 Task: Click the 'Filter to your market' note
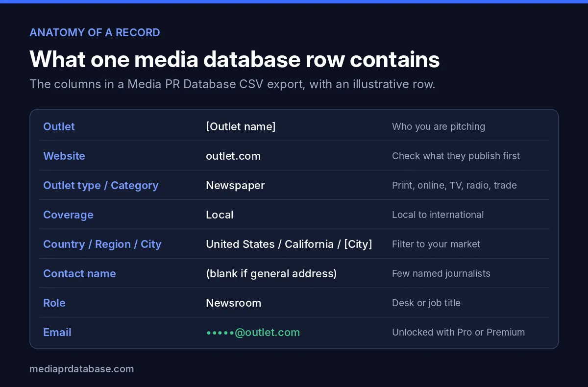tap(436, 244)
